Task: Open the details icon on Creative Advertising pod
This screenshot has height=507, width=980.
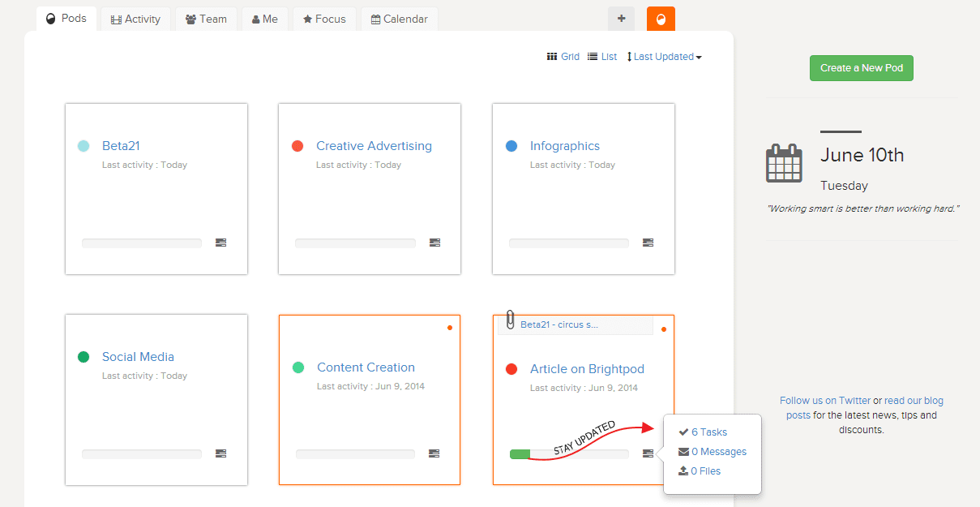Action: click(434, 243)
